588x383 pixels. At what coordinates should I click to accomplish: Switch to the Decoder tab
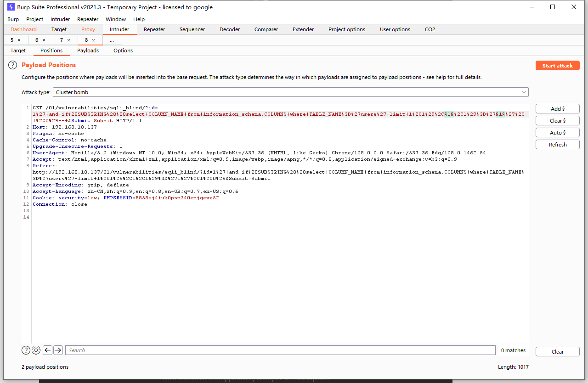coord(230,29)
